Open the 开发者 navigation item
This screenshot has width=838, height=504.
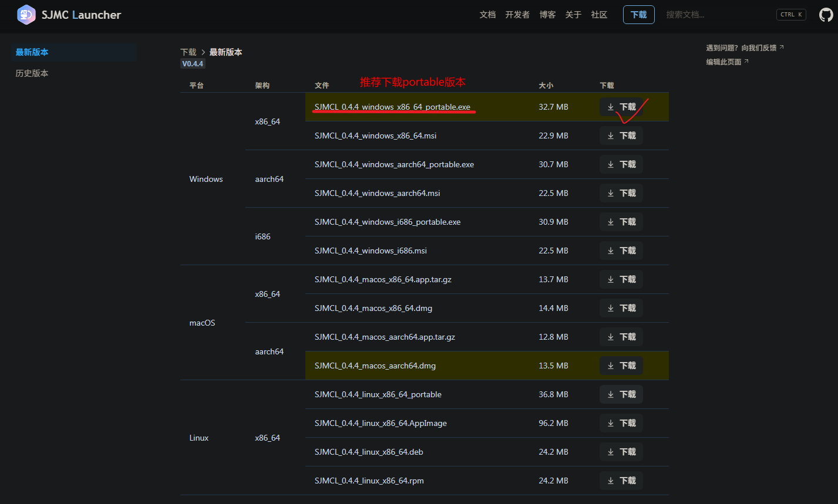(x=517, y=15)
